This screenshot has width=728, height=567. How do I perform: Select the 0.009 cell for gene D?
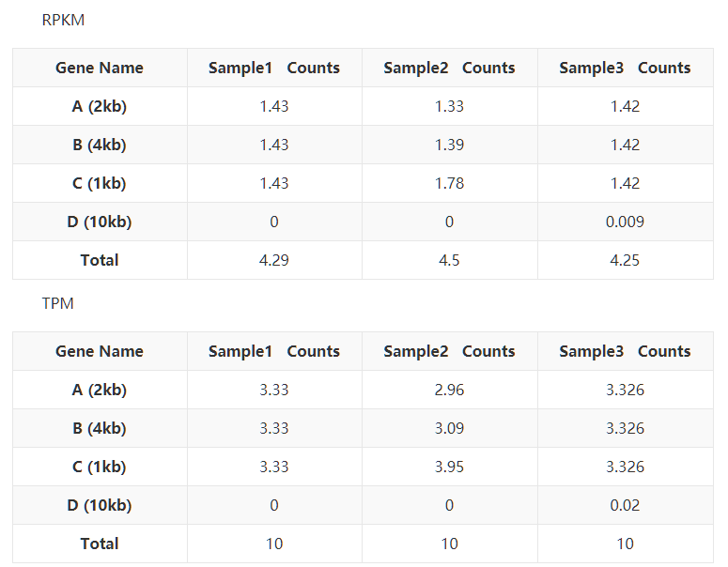(625, 222)
